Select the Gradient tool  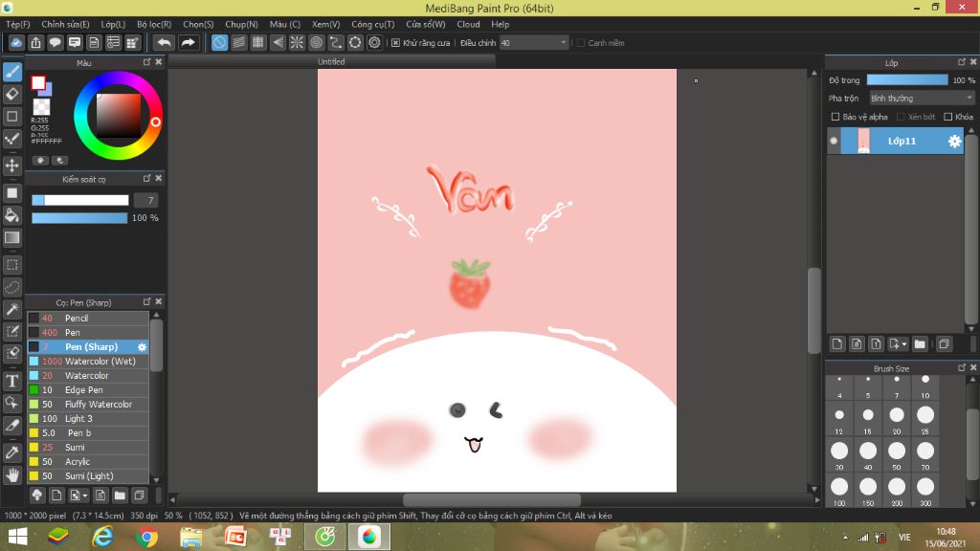[x=11, y=237]
